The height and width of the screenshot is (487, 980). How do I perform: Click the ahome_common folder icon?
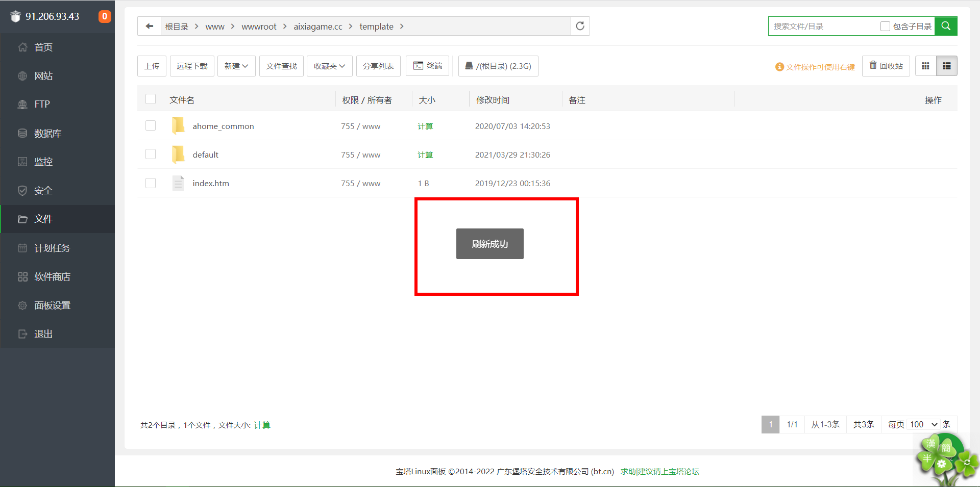coord(178,125)
